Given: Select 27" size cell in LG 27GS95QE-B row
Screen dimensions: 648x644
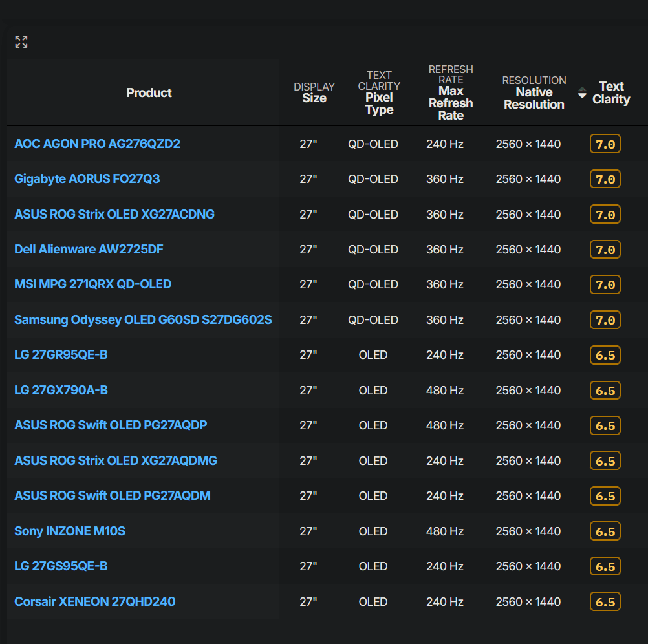Looking at the screenshot, I should pos(308,566).
